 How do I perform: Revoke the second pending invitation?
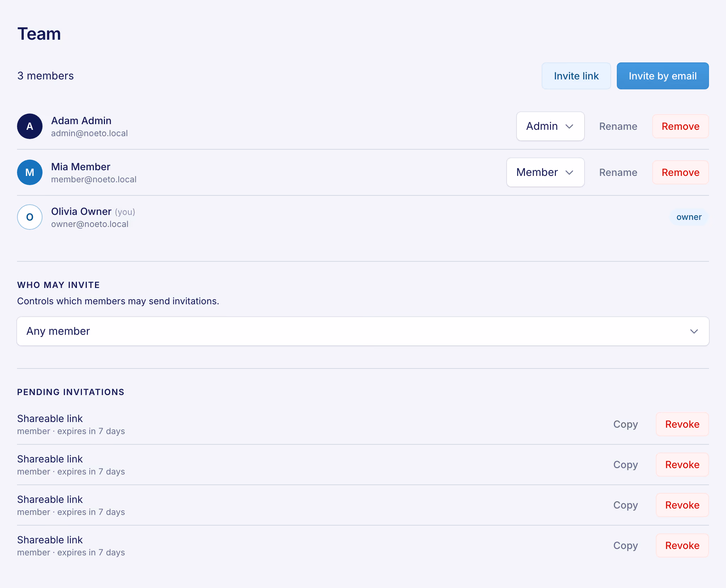coord(682,465)
